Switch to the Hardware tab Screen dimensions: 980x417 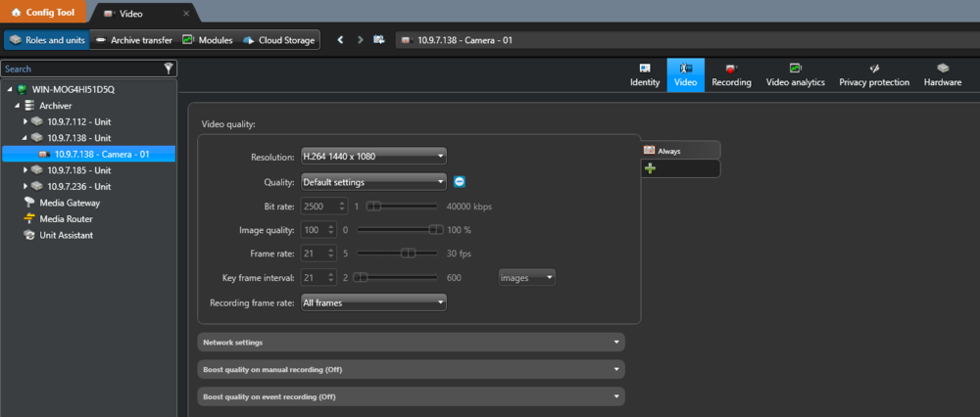(943, 75)
